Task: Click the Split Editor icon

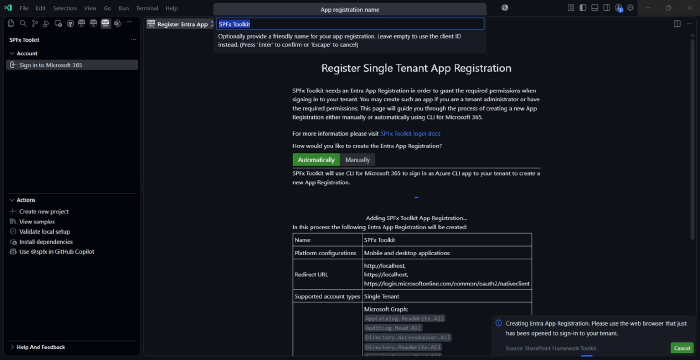Action: pos(677,24)
